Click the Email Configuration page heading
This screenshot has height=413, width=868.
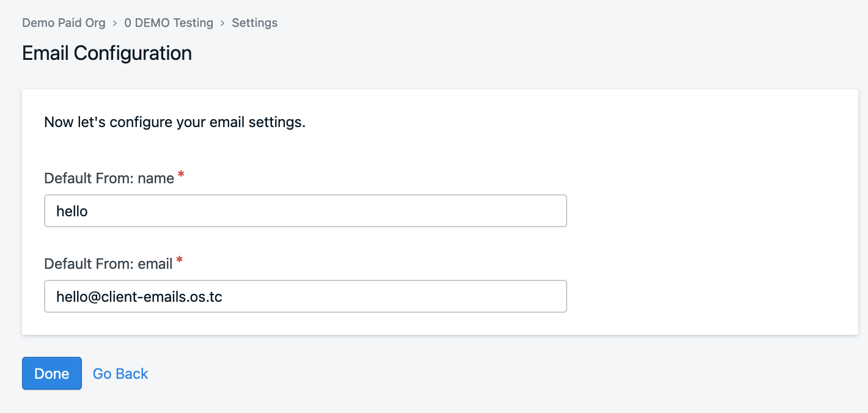coord(107,53)
